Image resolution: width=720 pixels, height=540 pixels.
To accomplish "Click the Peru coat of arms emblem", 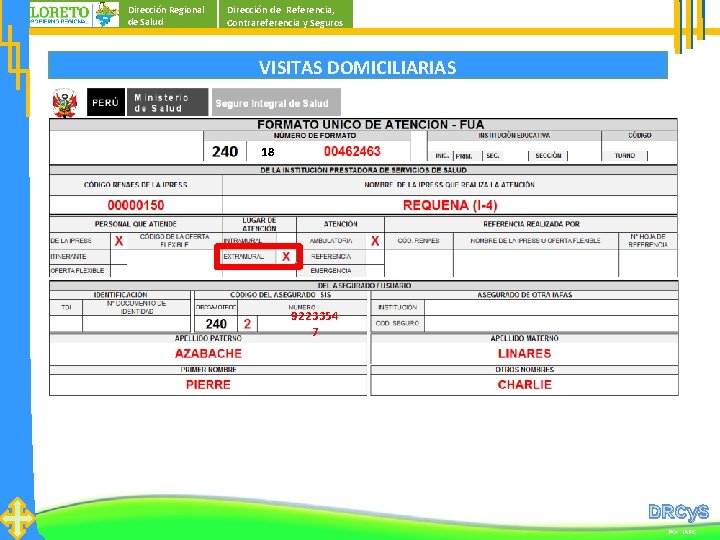I will pos(65,103).
